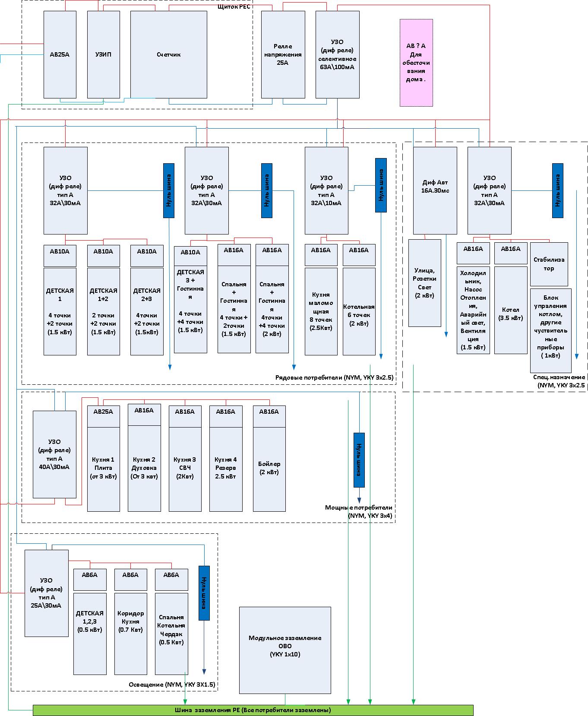Select the УЗО 40А\30мА block
Viewport: 588px width, 716px height.
pyautogui.click(x=54, y=454)
